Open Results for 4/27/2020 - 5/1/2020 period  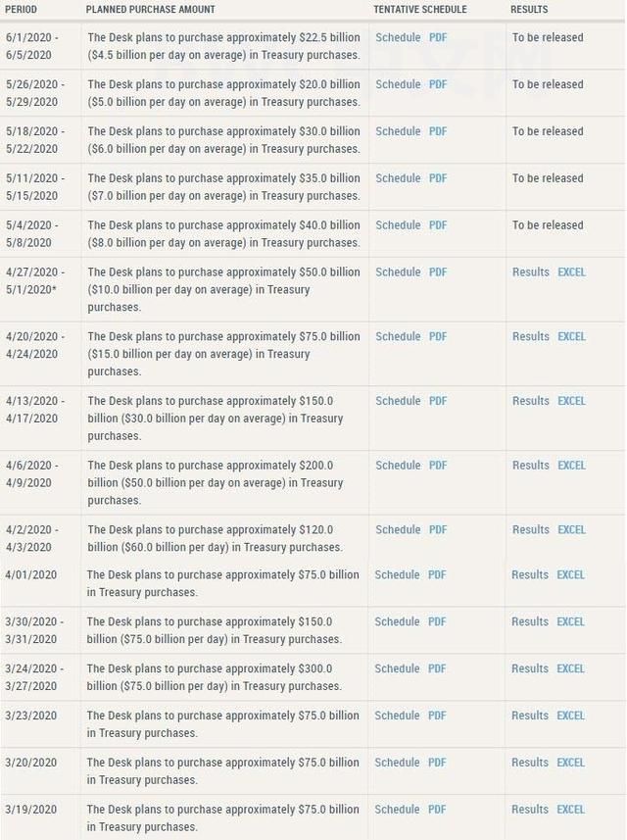[x=531, y=272]
